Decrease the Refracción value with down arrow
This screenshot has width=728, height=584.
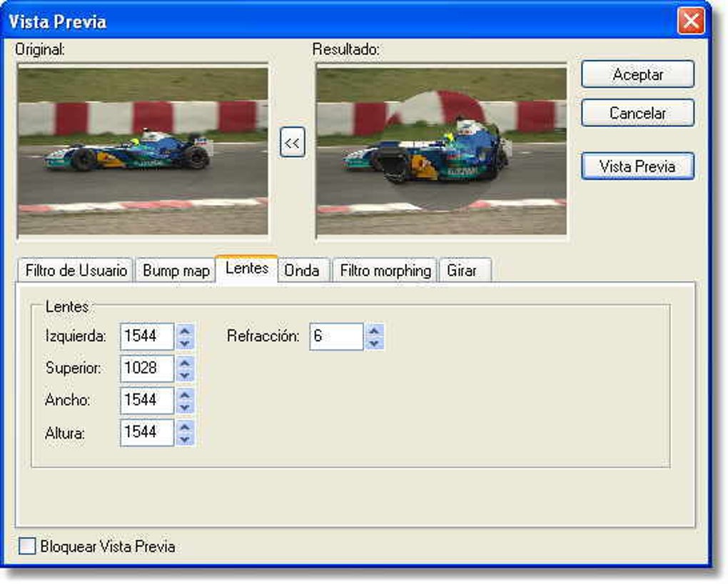[375, 343]
